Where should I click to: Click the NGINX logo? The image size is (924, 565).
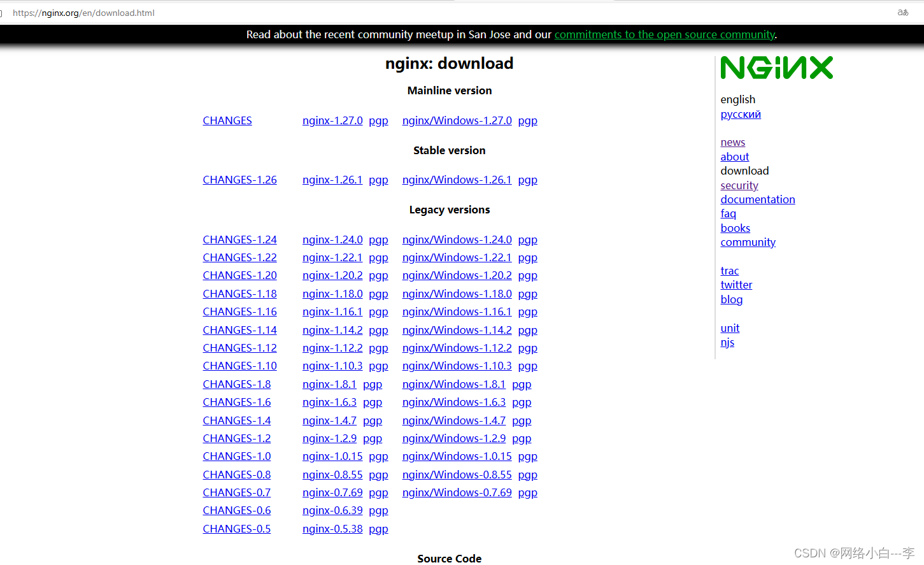[x=776, y=68]
